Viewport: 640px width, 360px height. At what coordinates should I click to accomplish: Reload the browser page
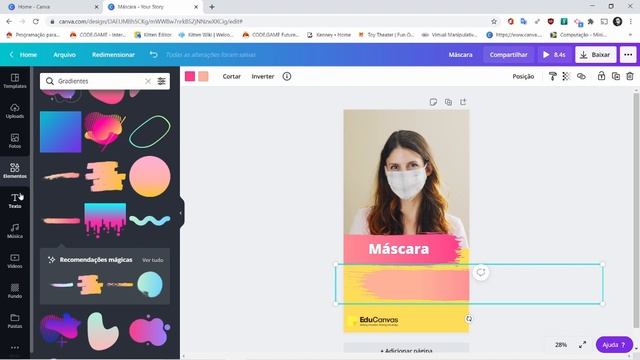36,21
